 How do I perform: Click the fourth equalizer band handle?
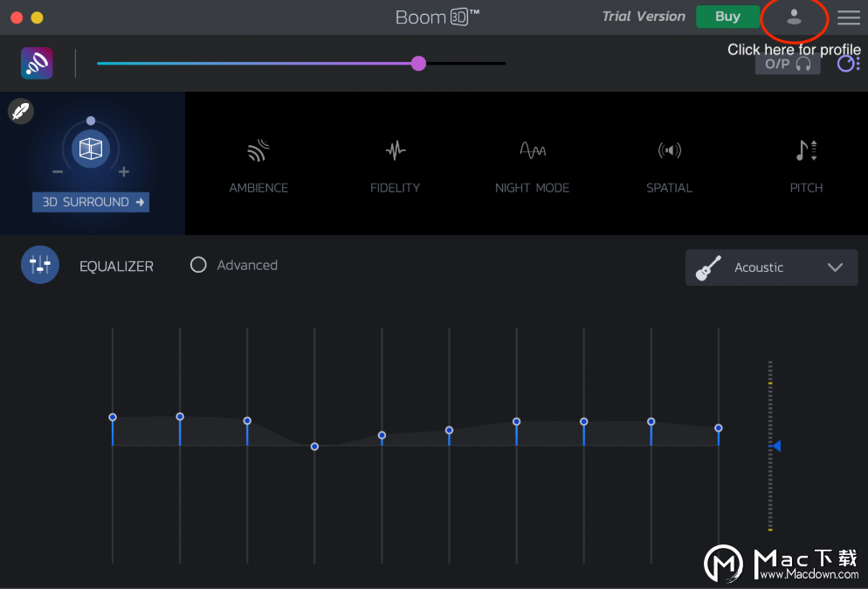pos(314,447)
